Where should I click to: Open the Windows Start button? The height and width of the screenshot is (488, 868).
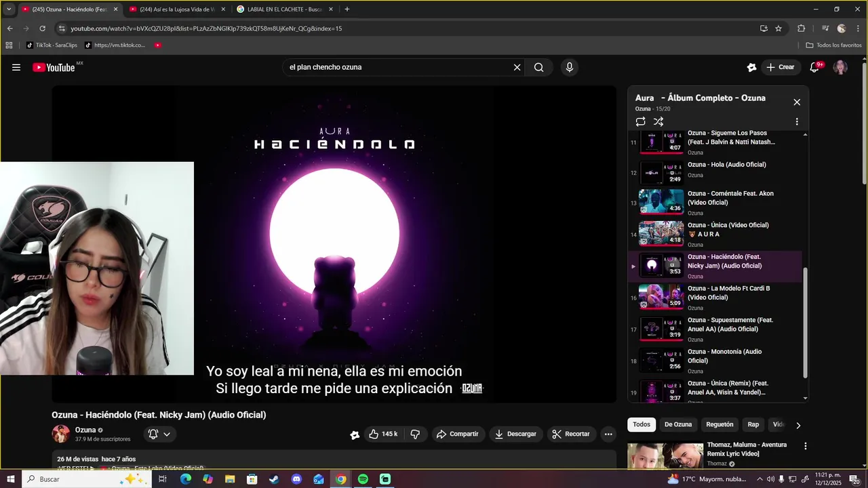point(11,479)
